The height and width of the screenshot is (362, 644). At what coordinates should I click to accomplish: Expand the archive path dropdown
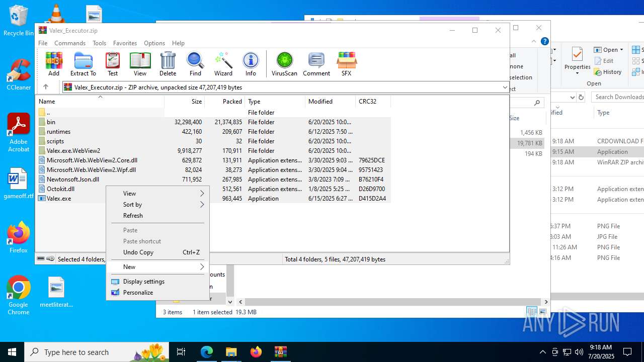tap(505, 87)
